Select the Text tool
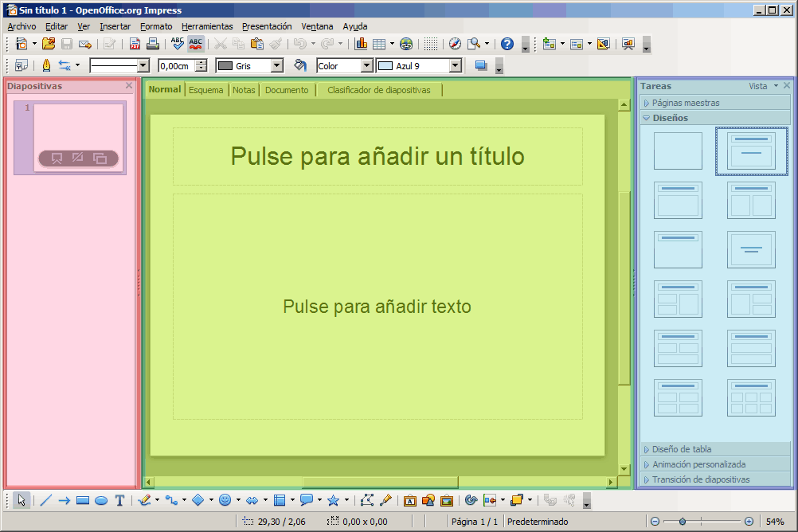Screen dimensions: 798x532 tap(119, 500)
